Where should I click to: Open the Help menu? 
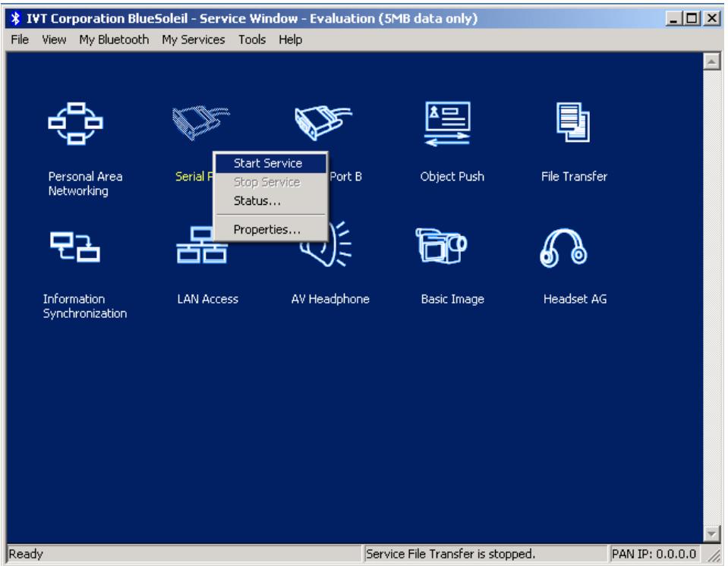click(x=290, y=40)
